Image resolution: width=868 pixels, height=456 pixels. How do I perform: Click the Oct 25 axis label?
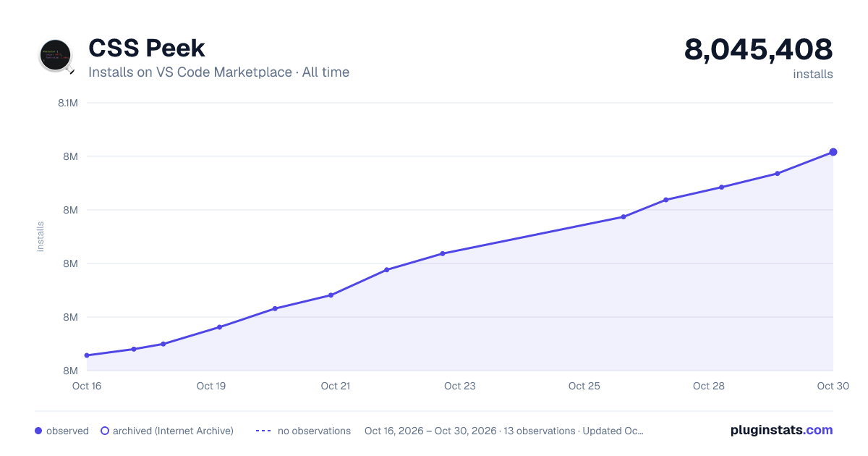584,386
